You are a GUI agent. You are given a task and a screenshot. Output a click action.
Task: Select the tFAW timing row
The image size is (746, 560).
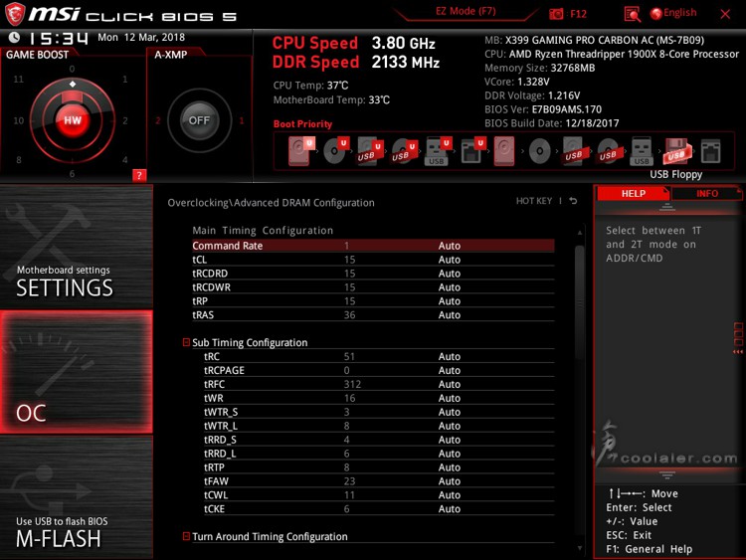379,481
